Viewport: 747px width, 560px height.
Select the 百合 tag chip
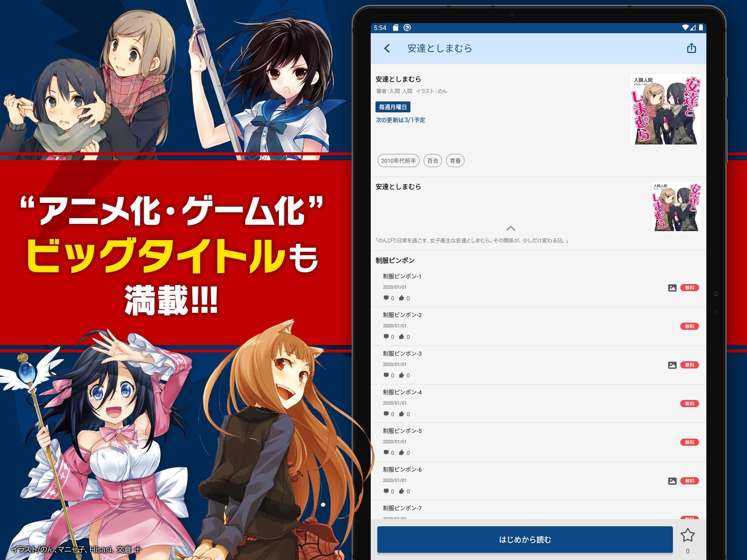[x=433, y=161]
